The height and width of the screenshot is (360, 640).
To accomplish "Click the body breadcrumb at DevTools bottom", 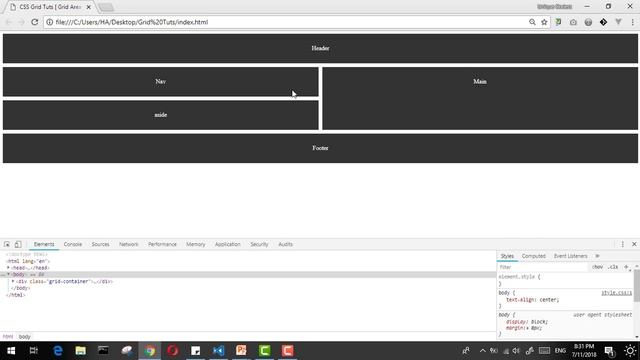I will tap(24, 337).
